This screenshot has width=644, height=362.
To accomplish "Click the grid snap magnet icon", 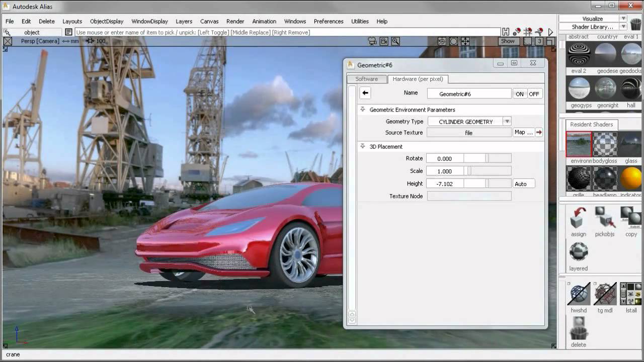I will pos(528,32).
